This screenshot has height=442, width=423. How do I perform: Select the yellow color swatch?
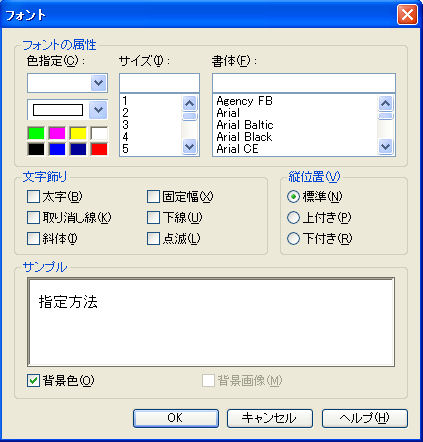pyautogui.click(x=78, y=133)
